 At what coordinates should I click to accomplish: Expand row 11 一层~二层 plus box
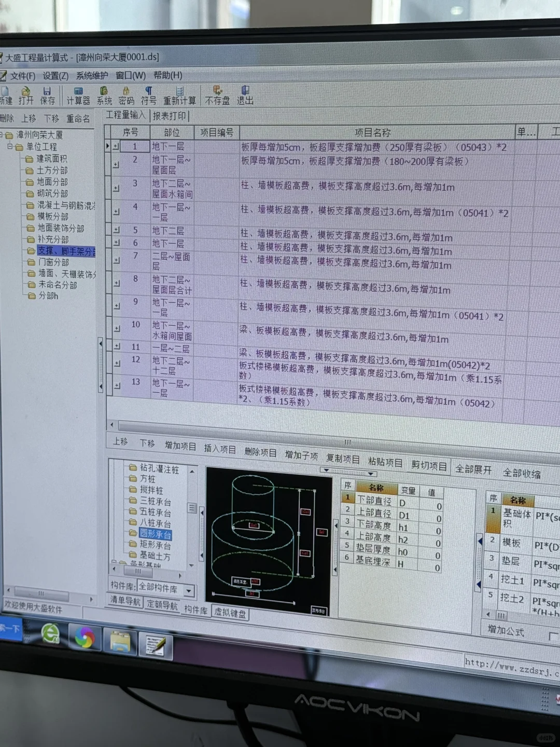[117, 347]
